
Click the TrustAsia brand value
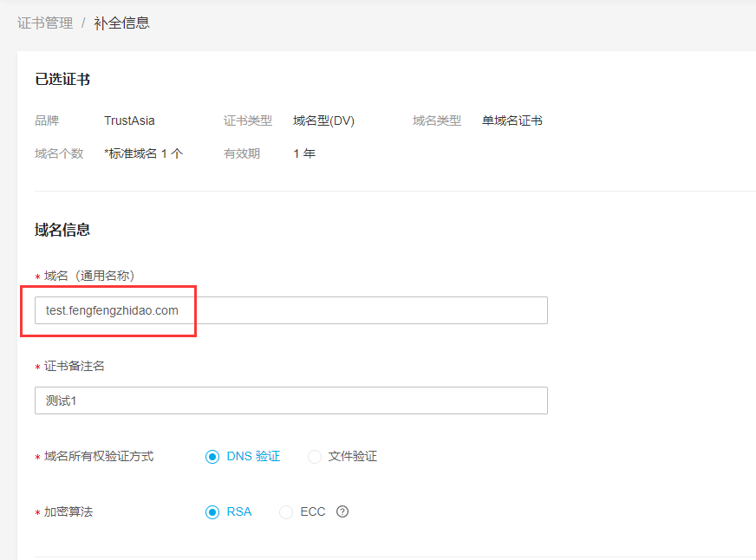(x=129, y=120)
